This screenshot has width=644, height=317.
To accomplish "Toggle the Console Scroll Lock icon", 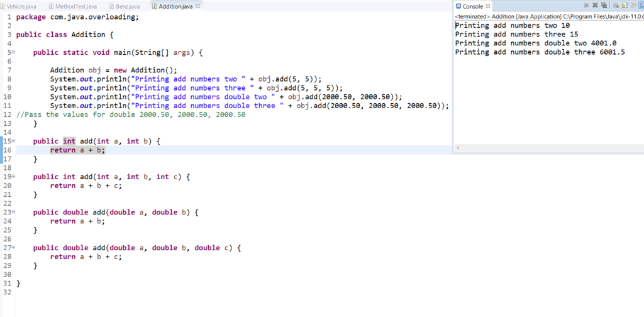I will 625,6.
